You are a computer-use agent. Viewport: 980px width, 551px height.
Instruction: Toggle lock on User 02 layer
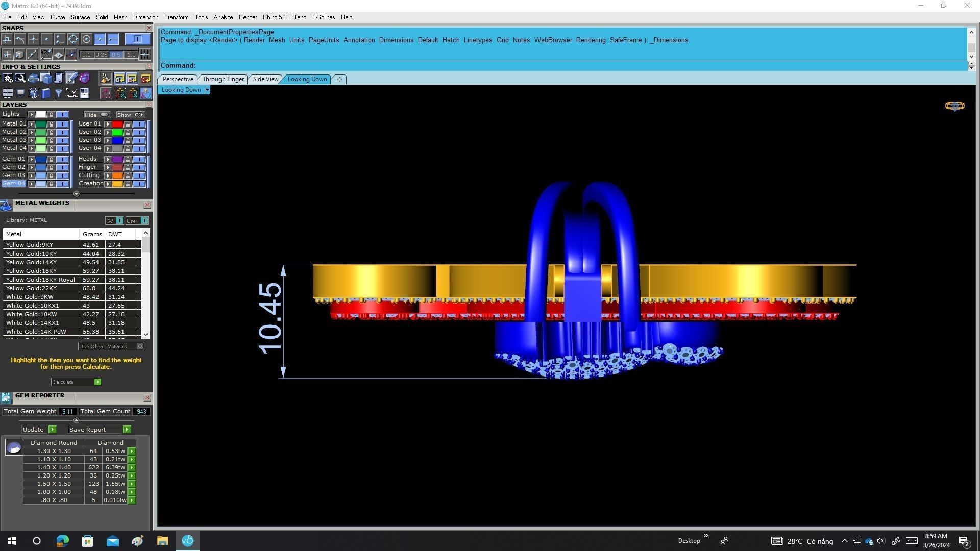click(128, 132)
